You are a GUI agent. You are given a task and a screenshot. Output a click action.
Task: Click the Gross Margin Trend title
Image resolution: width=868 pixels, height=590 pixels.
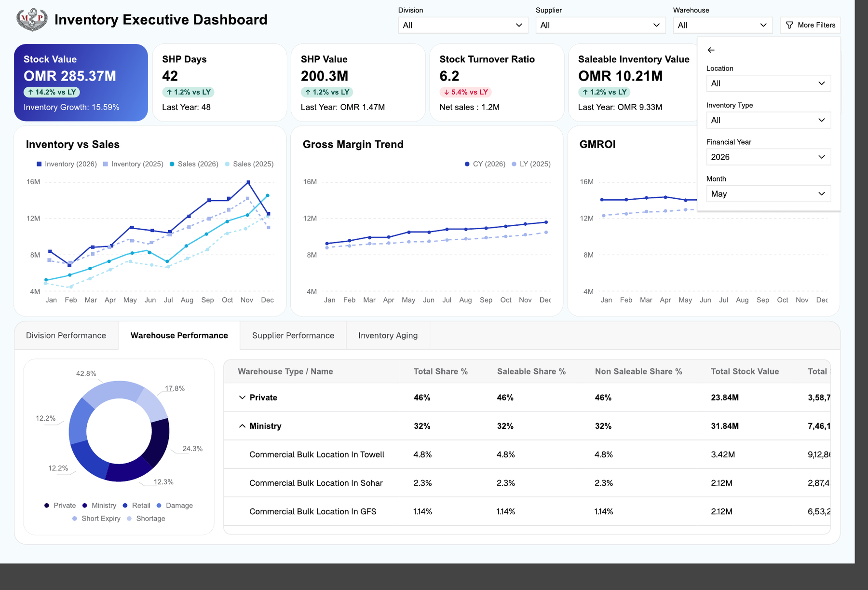353,144
